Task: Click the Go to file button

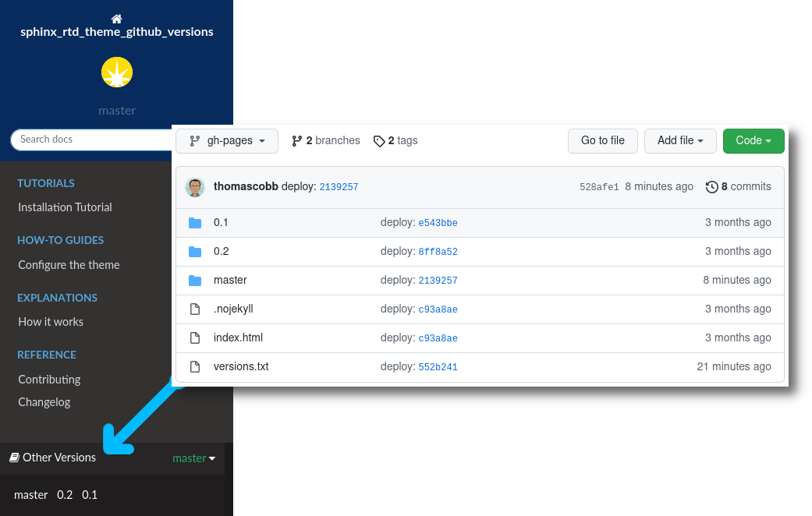Action: [x=602, y=141]
